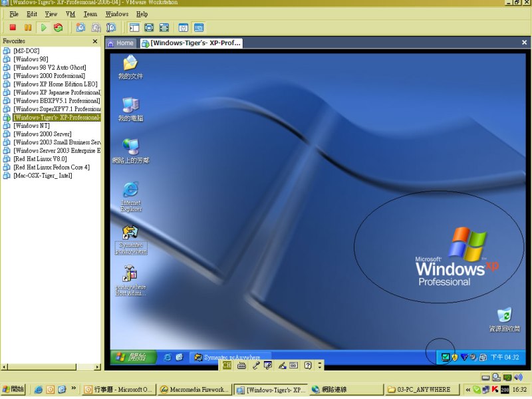532x399 pixels.
Task: Click the Internet Explorer desktop icon
Action: [x=130, y=197]
